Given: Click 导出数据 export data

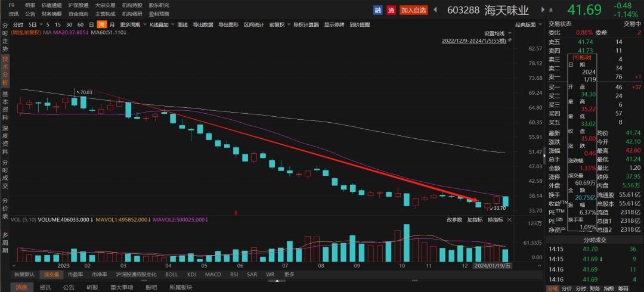Looking at the screenshot, I should pos(203,24).
